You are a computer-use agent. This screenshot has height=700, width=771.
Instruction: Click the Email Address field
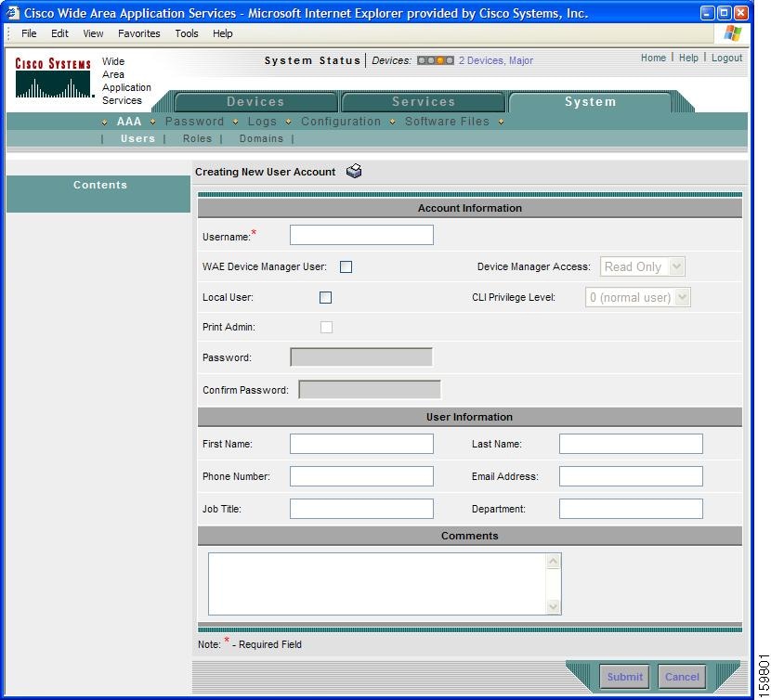631,476
